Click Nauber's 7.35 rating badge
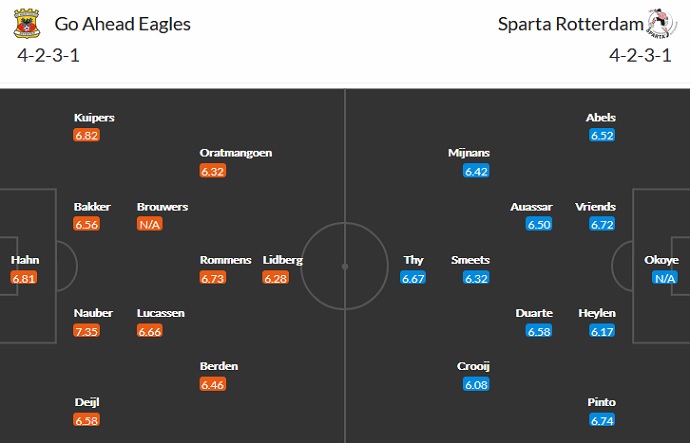The height and width of the screenshot is (443, 690). coord(87,331)
